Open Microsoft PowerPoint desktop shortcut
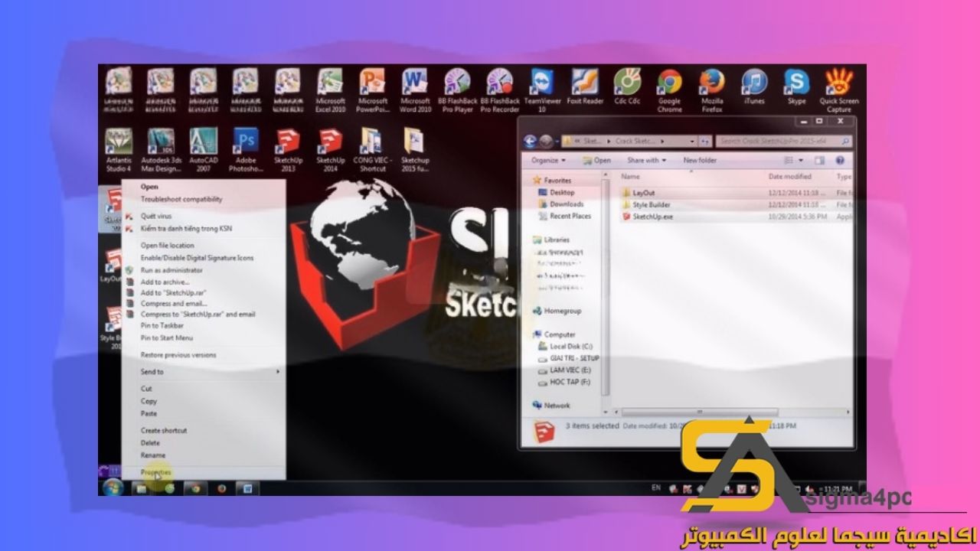 372,90
